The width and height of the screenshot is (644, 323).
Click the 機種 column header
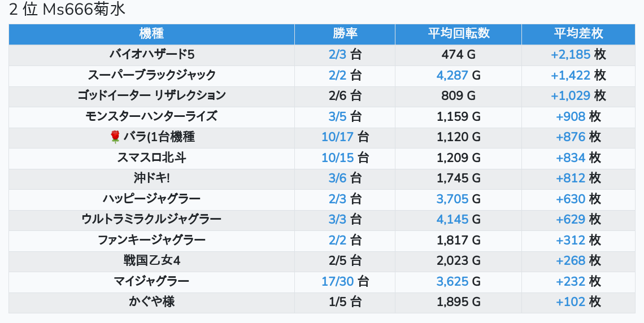click(151, 34)
